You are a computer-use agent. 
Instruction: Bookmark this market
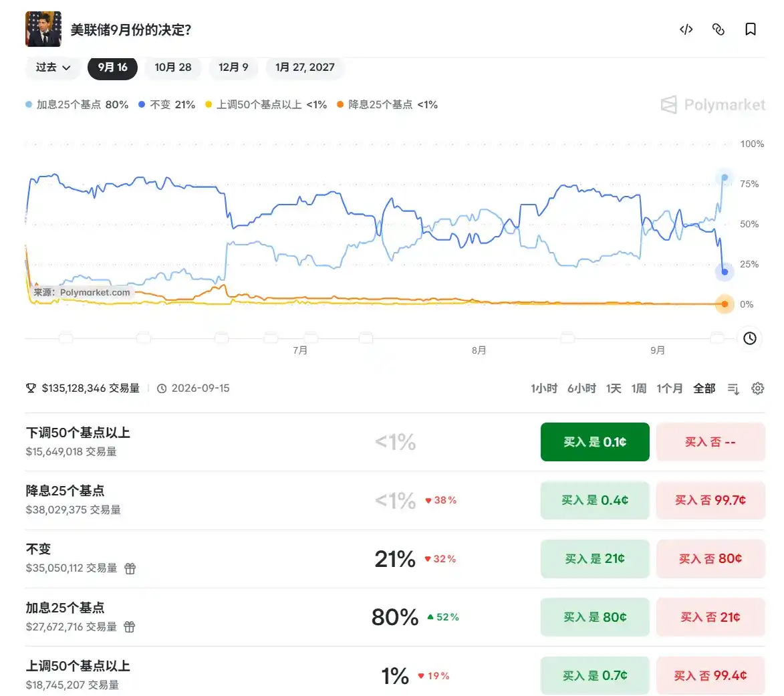(x=750, y=29)
